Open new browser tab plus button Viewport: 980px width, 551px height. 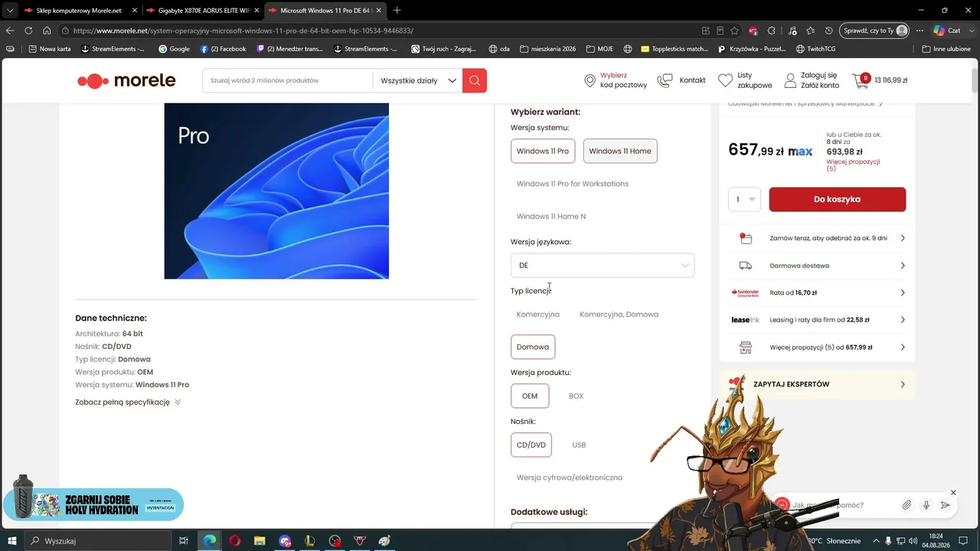click(397, 11)
